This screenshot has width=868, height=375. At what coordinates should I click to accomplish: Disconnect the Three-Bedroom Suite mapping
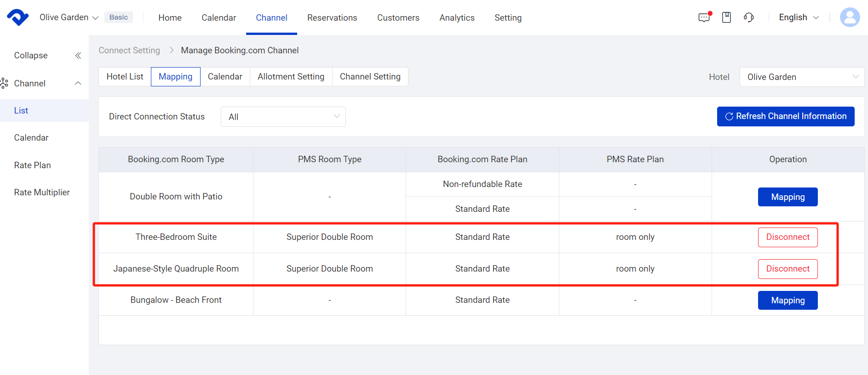pyautogui.click(x=788, y=237)
